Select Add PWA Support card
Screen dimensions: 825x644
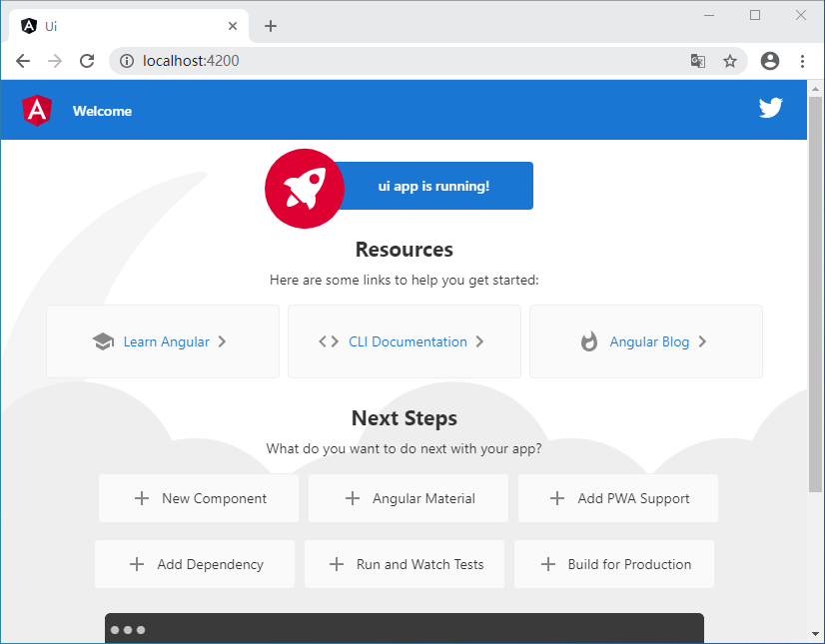click(617, 498)
